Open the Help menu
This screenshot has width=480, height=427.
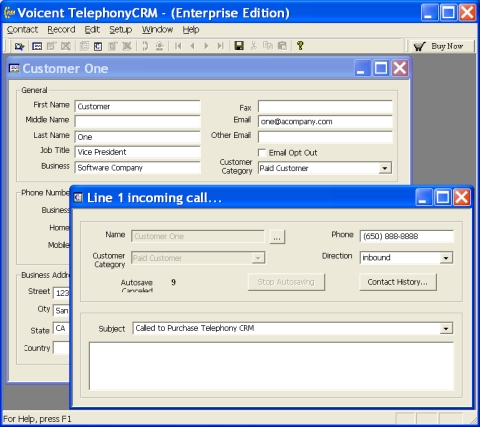pos(191,30)
